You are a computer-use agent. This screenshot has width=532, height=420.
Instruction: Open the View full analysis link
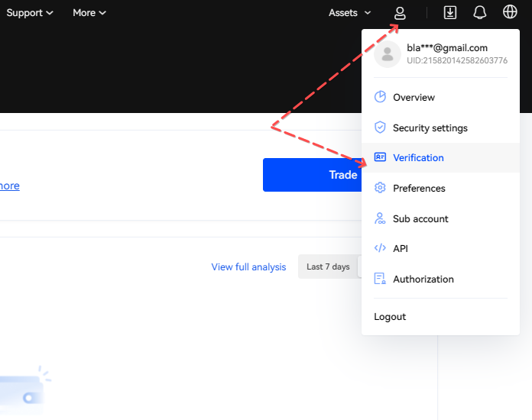(248, 267)
